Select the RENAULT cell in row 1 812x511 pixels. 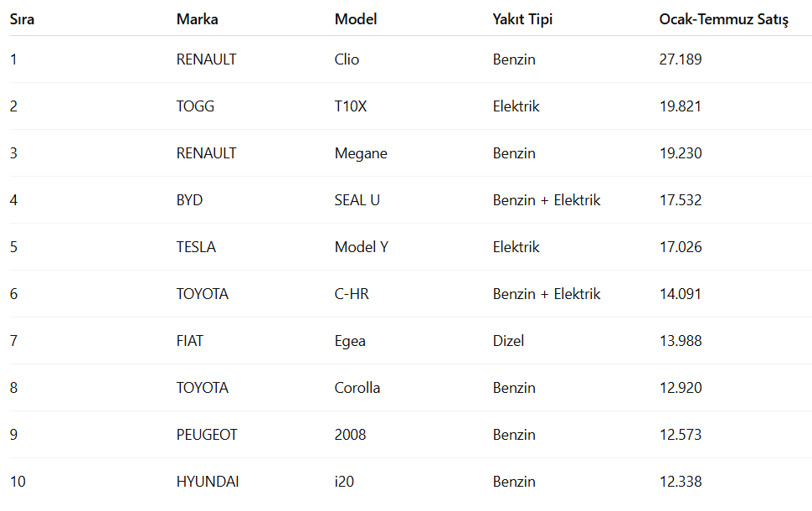tap(206, 59)
